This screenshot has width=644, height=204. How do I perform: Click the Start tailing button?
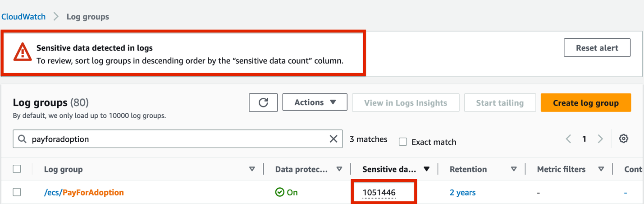point(500,103)
